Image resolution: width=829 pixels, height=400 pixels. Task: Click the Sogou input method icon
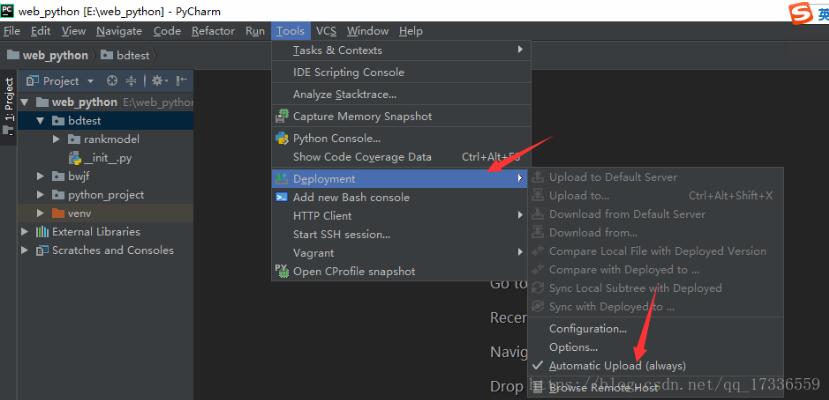coord(800,11)
